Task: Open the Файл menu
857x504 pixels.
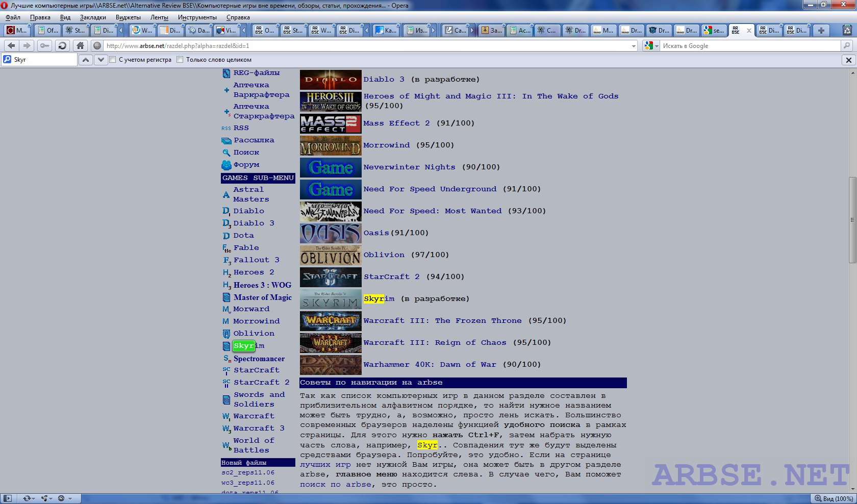Action: pos(13,17)
